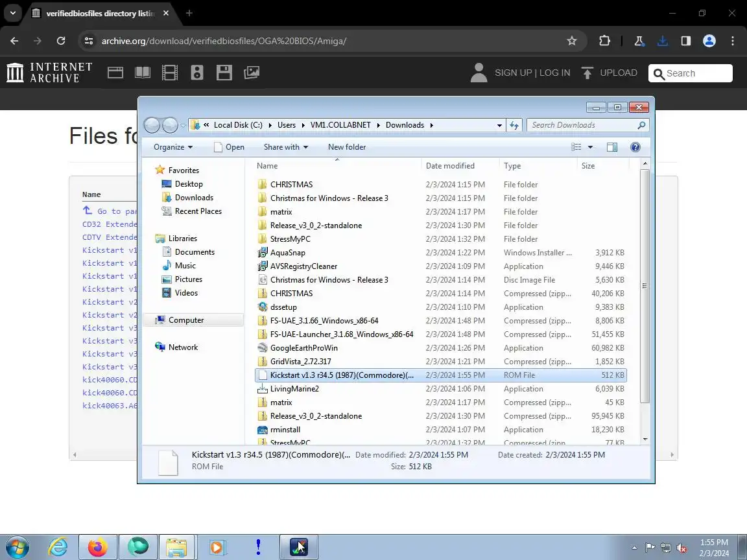The height and width of the screenshot is (560, 747).
Task: Open the Images icon in Internet Archive bar
Action: pos(252,73)
